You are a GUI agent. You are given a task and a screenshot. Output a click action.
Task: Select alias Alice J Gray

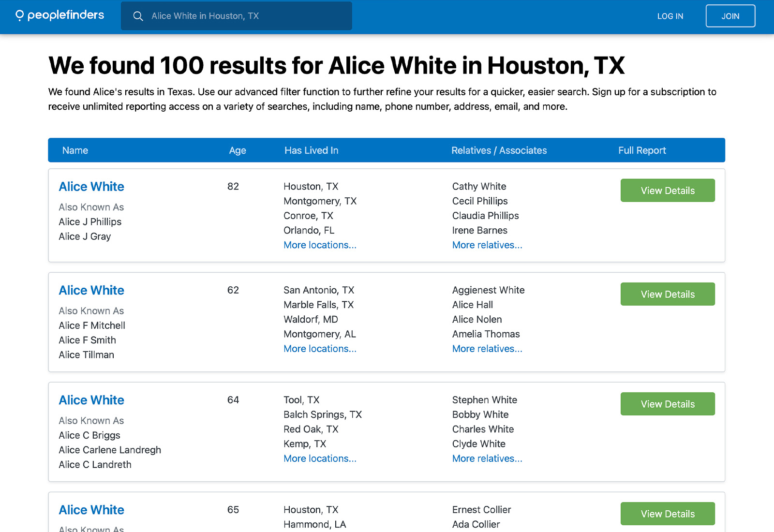pyautogui.click(x=85, y=236)
